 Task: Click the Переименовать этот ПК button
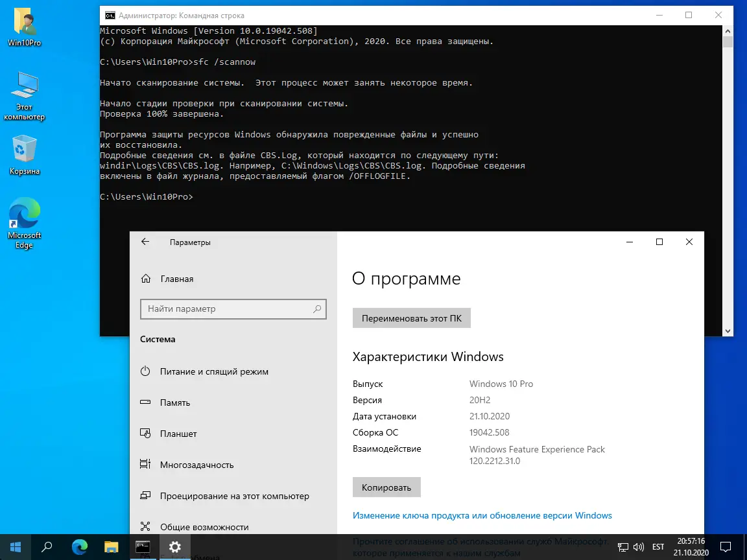(x=411, y=318)
